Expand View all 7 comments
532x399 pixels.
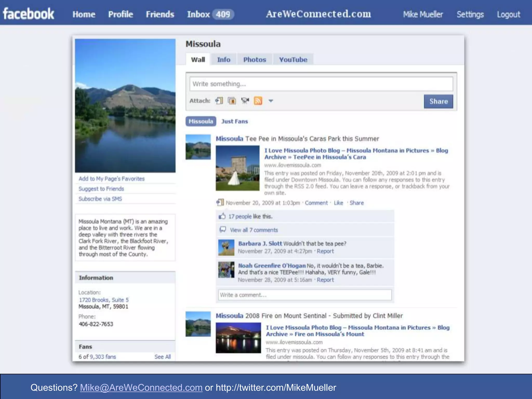pos(254,230)
